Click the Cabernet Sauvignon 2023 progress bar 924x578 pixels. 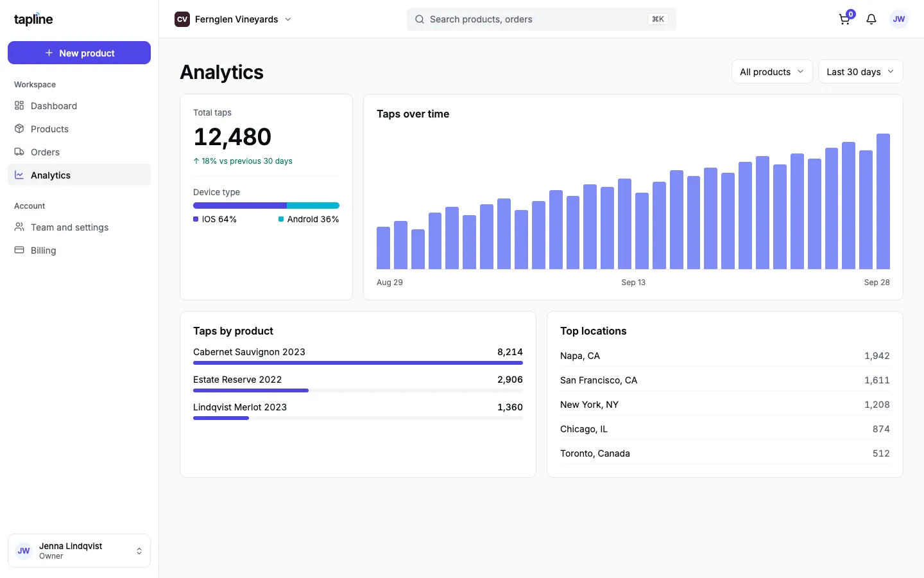click(358, 363)
